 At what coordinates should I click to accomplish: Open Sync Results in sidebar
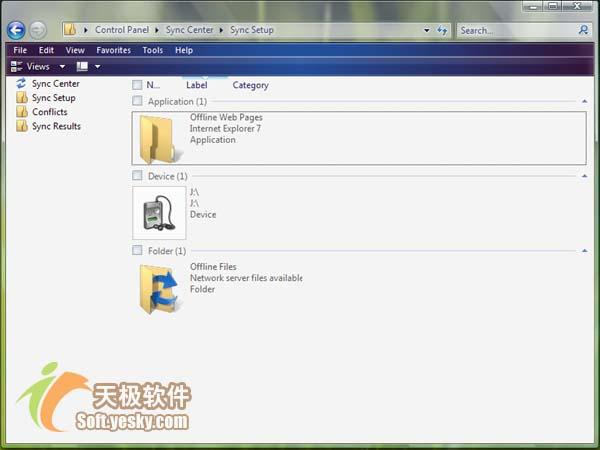pos(56,126)
